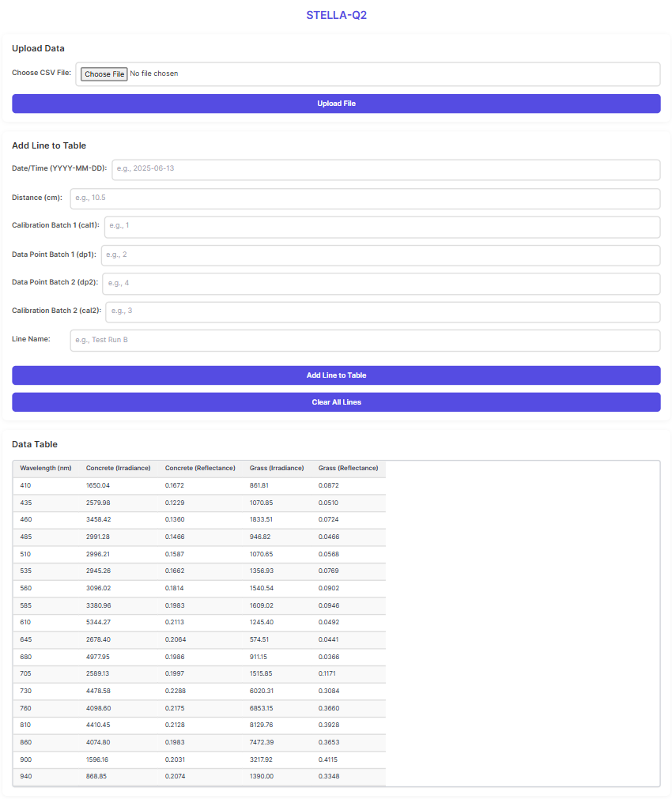Click the Wavelength (nm) column header

46,469
